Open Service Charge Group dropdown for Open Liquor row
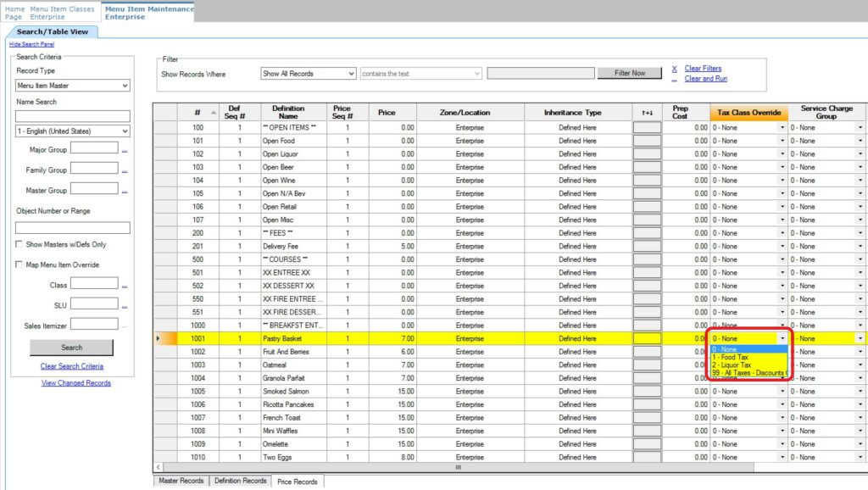This screenshot has width=868, height=490. [860, 154]
